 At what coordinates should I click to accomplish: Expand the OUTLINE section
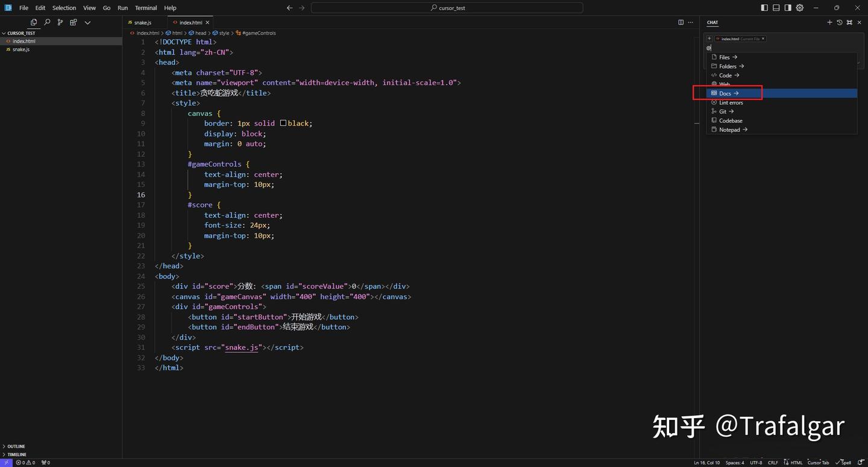click(x=16, y=446)
